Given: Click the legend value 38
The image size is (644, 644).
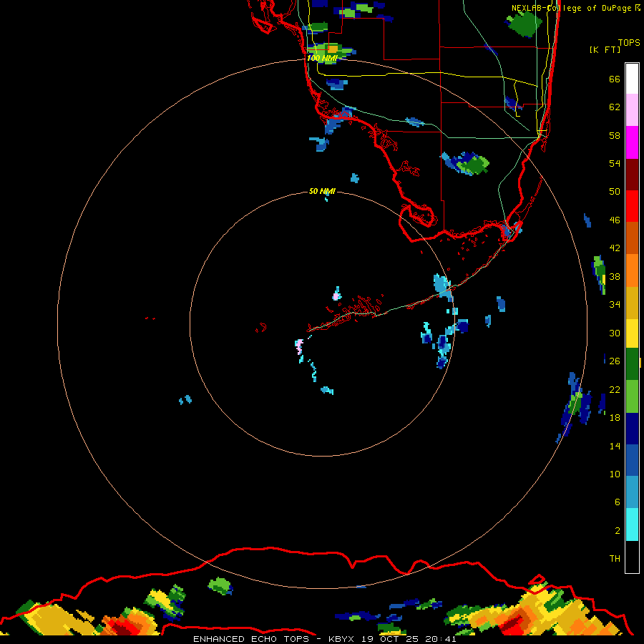Looking at the screenshot, I should [x=615, y=277].
